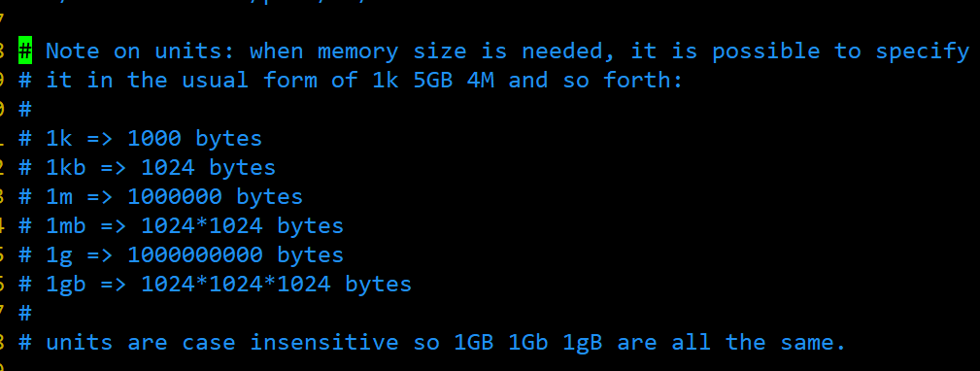Click the lone hash on the empty comment line above 'units are'
980x371 pixels.
tap(25, 313)
